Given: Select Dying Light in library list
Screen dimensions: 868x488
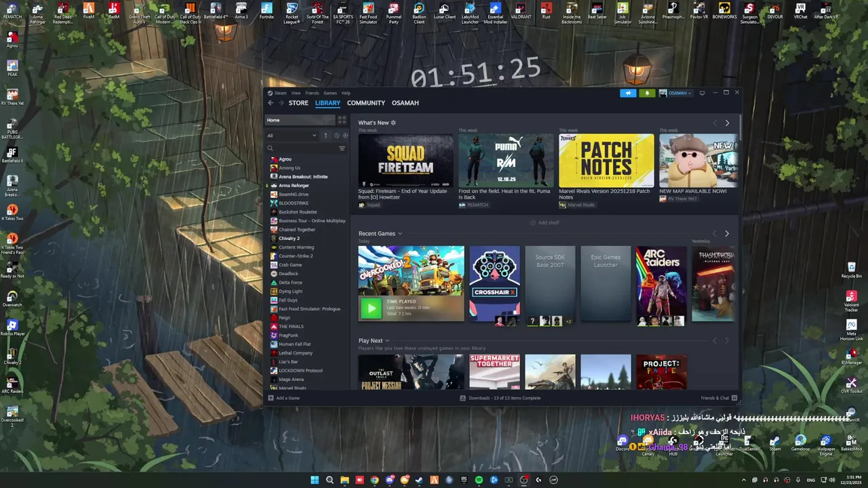Looking at the screenshot, I should coord(291,291).
